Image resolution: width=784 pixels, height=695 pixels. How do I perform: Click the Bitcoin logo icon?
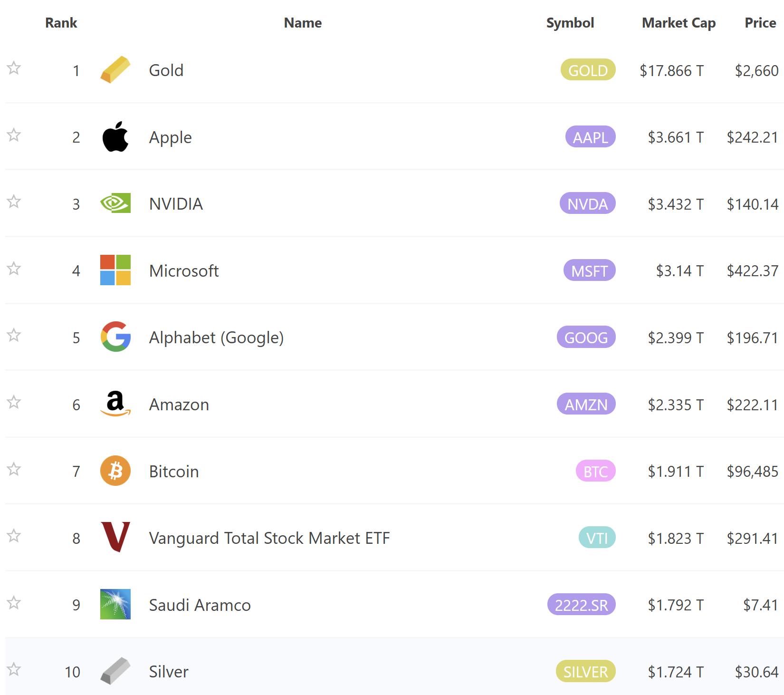click(x=115, y=471)
